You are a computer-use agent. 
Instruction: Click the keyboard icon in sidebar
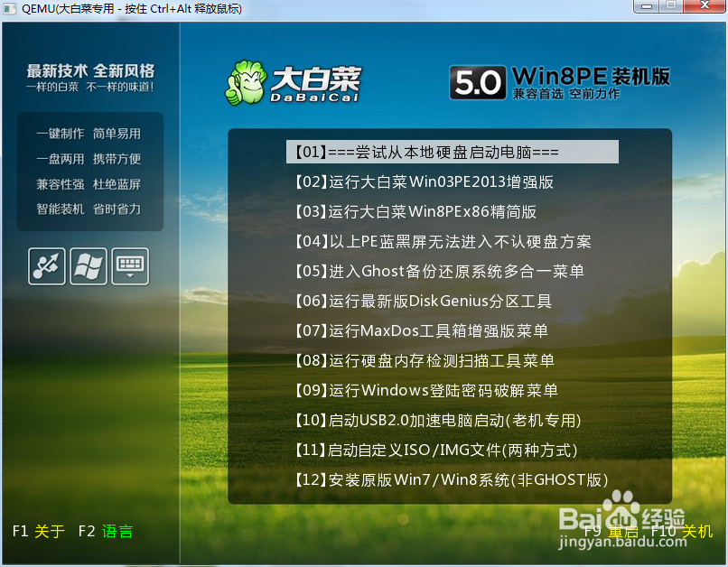130,266
